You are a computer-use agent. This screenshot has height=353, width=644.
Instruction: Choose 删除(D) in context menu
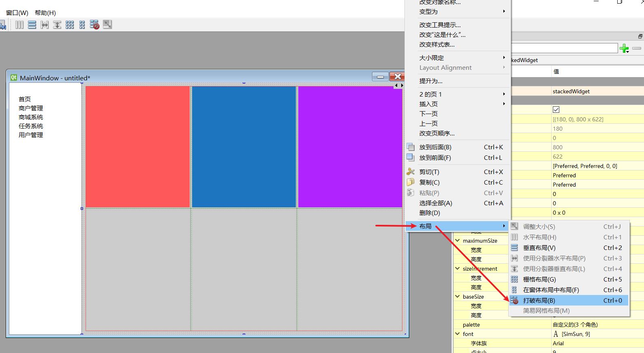pos(457,213)
